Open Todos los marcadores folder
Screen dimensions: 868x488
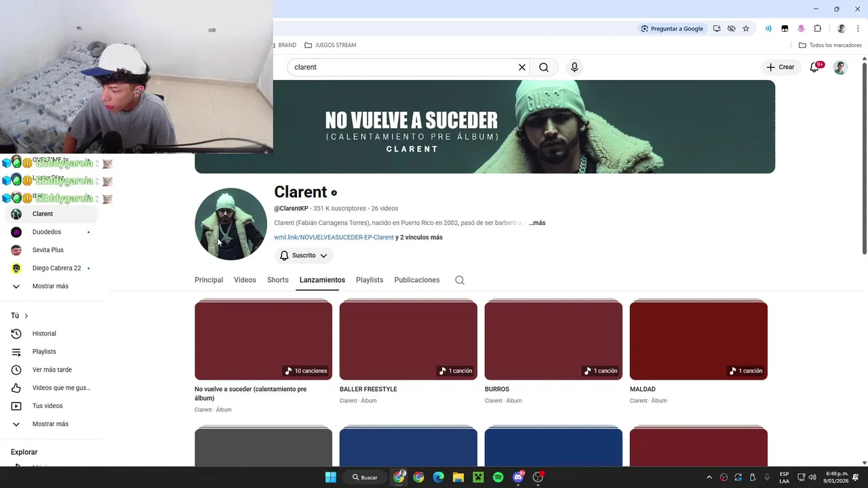(x=830, y=45)
